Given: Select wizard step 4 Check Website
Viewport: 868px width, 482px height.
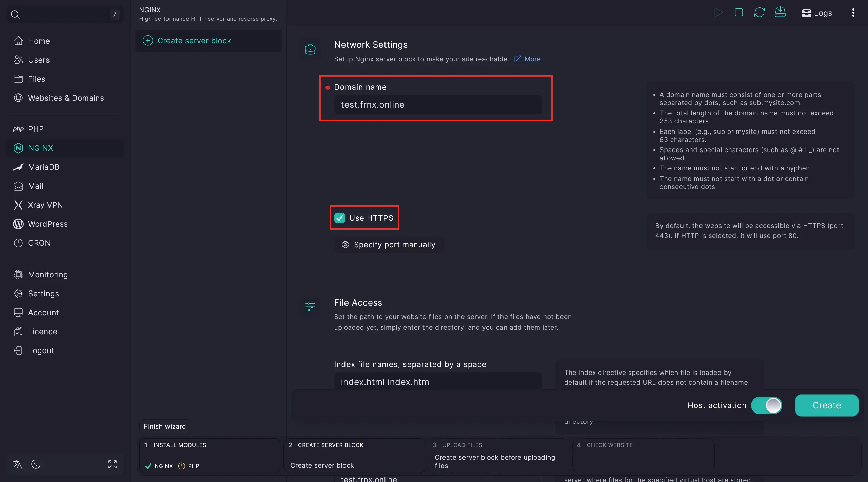Looking at the screenshot, I should pyautogui.click(x=644, y=456).
